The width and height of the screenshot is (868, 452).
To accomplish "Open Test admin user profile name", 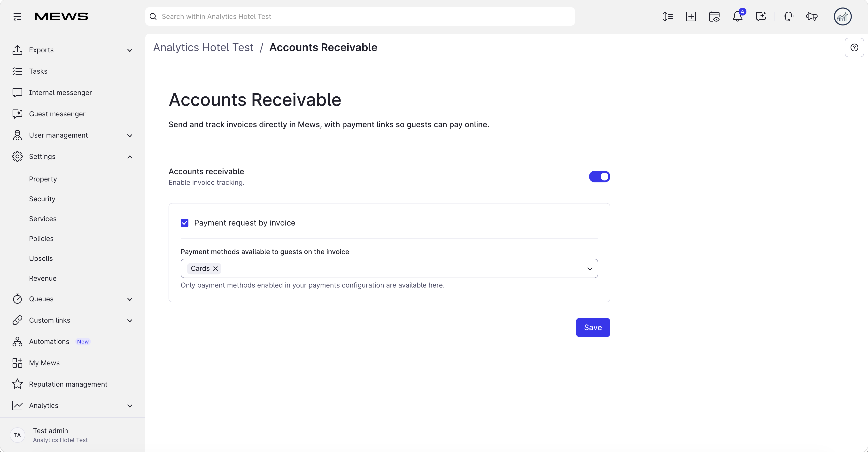I will point(51,431).
